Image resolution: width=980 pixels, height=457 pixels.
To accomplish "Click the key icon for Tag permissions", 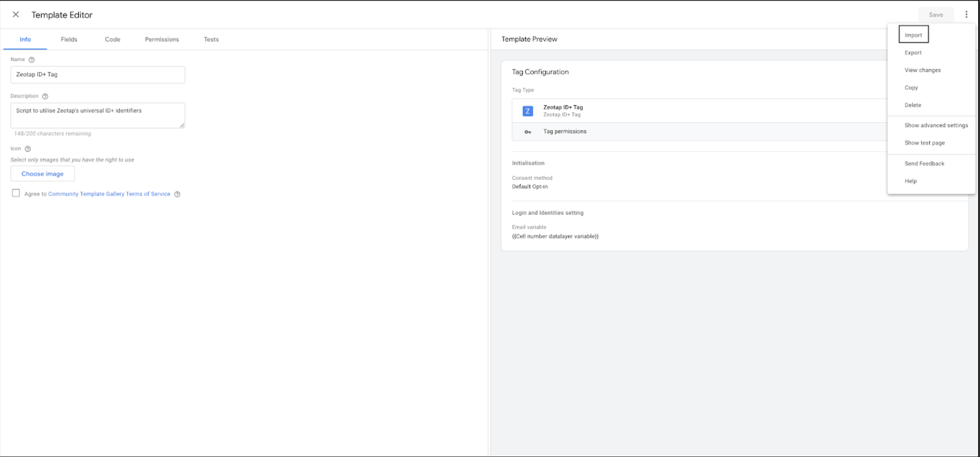I will [x=528, y=132].
